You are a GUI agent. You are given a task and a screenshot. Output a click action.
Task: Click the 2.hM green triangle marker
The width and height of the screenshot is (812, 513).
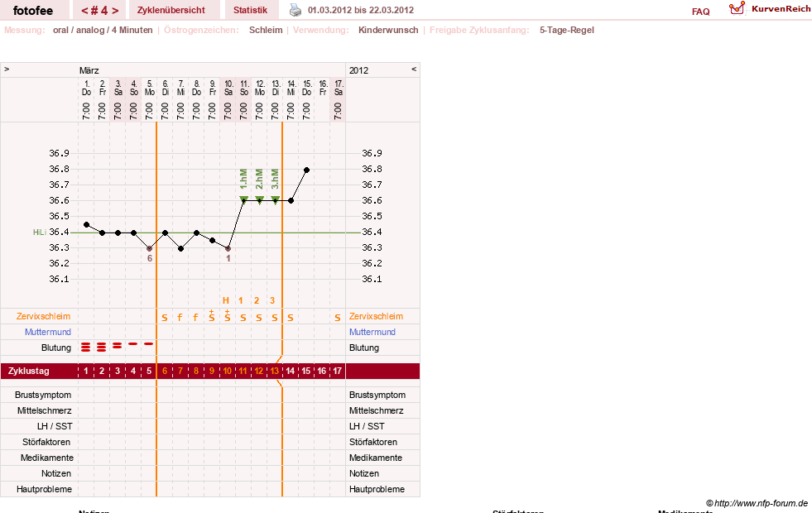click(x=259, y=199)
